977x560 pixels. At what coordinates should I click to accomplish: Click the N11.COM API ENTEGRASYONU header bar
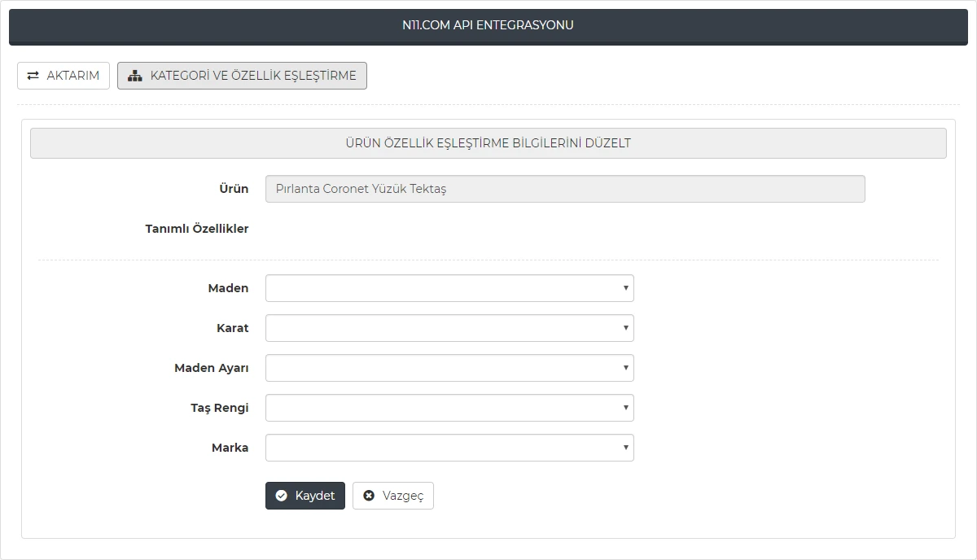coord(488,25)
